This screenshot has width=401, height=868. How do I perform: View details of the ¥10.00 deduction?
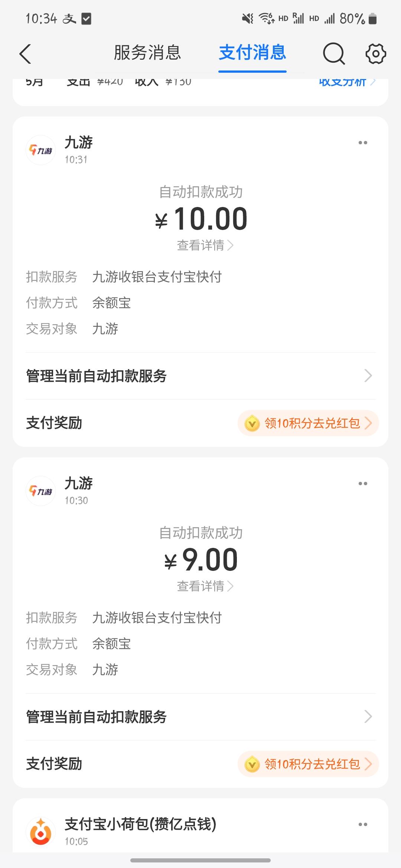(205, 245)
